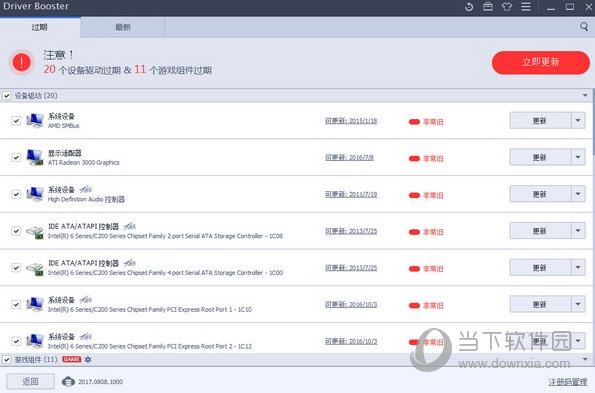Expand the game components (11) section arrow

point(585,359)
